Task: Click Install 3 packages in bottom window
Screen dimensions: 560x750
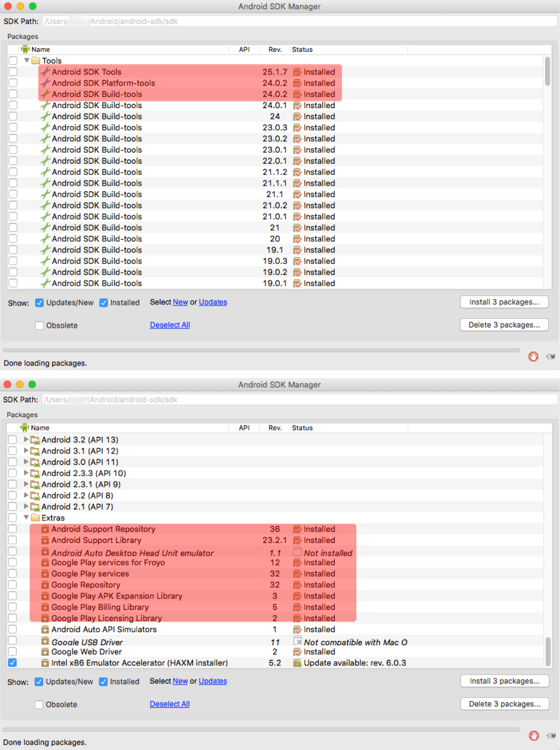Action: tap(505, 681)
